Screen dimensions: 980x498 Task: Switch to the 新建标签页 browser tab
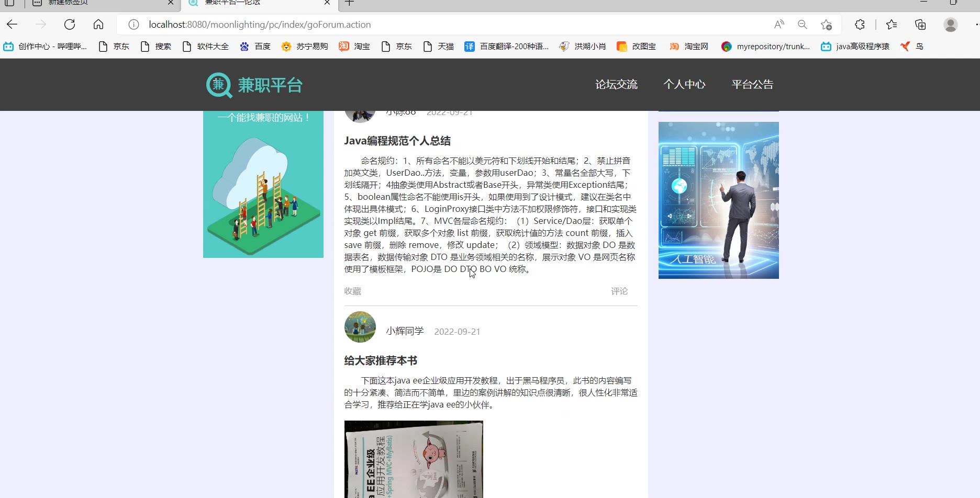coord(102,3)
